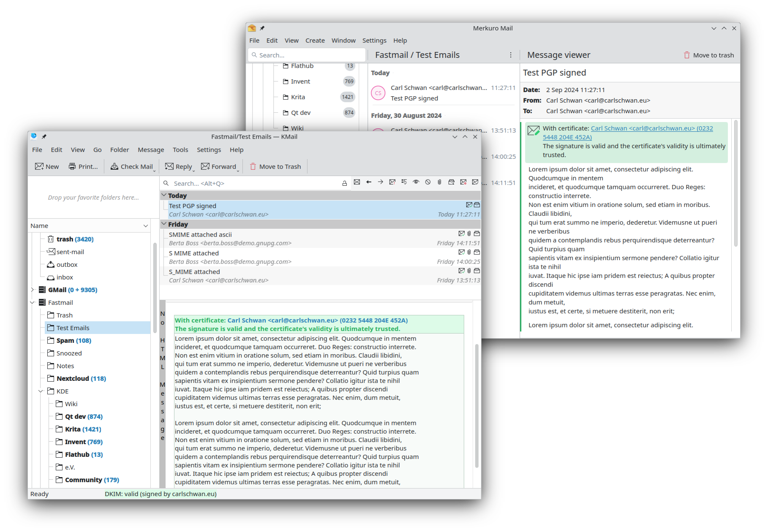Click the Print toolbar button
Image resolution: width=768 pixels, height=532 pixels.
(x=83, y=166)
